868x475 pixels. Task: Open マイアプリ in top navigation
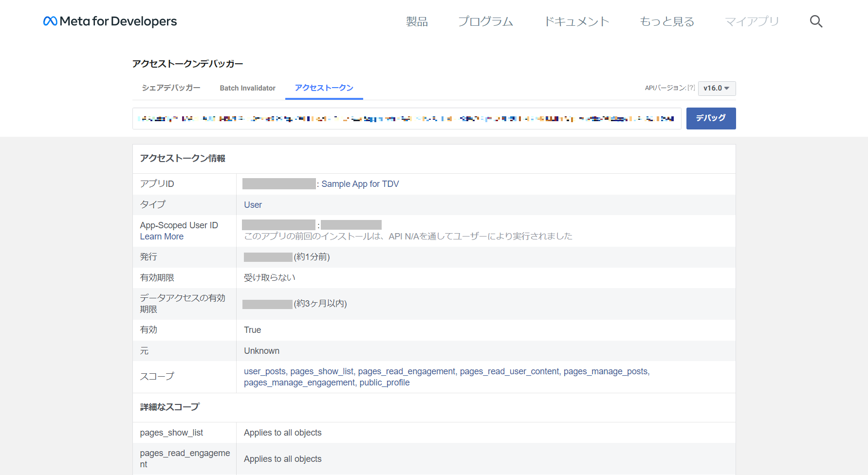752,21
